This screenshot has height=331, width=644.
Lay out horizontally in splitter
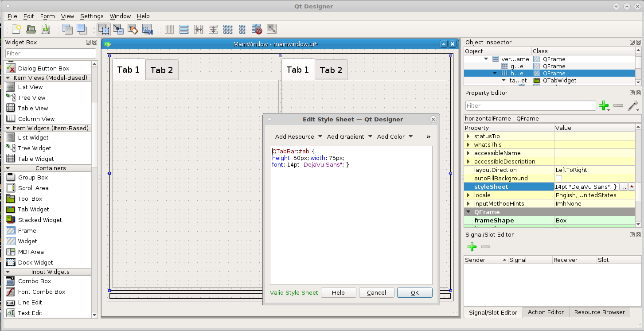click(199, 29)
